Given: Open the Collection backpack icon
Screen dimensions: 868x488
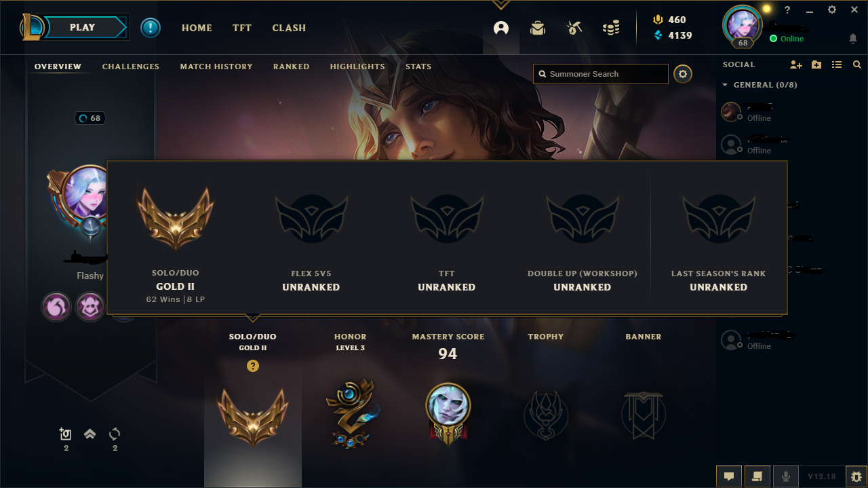Looking at the screenshot, I should click(538, 28).
